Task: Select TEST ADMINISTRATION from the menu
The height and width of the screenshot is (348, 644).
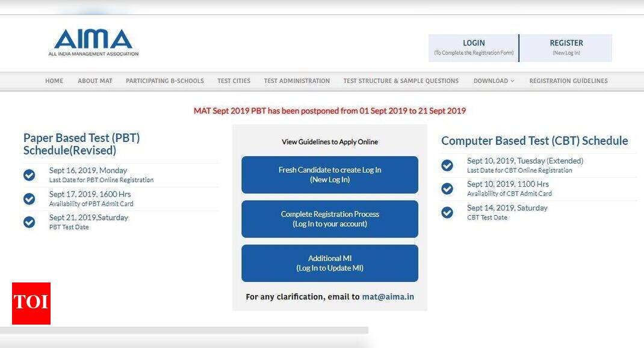Action: click(296, 81)
